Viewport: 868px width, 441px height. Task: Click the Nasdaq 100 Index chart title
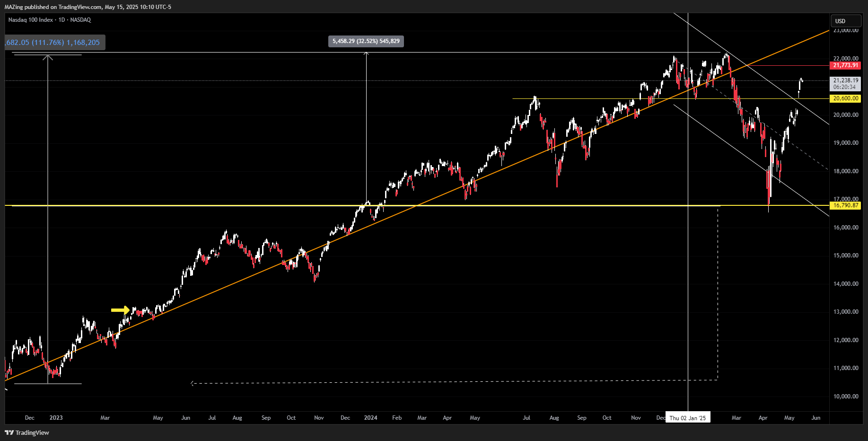(50, 20)
